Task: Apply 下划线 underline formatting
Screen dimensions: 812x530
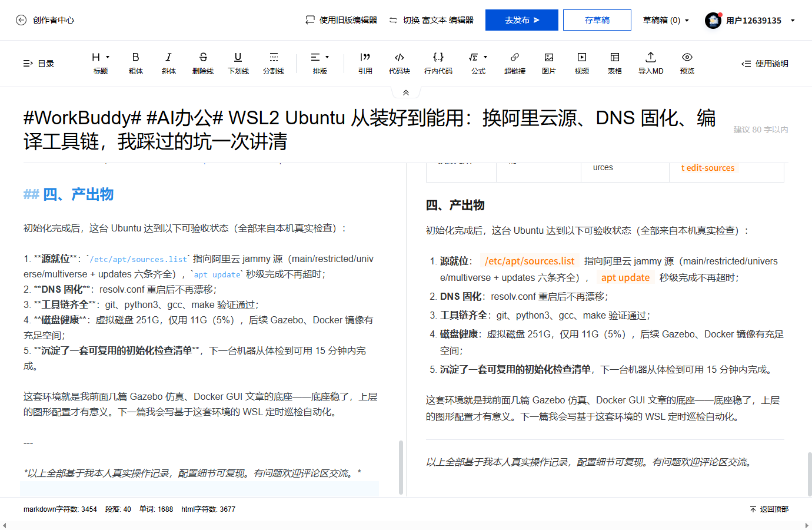Action: coord(238,63)
